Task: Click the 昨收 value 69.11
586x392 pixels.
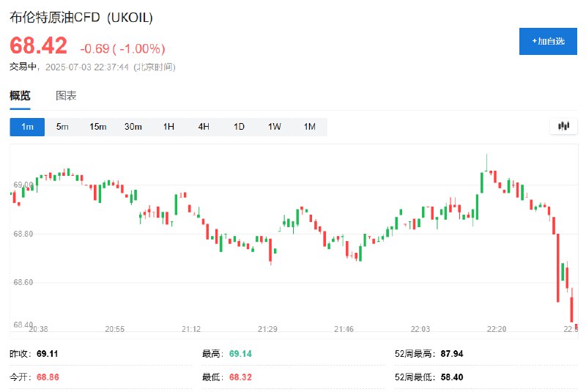Action: coord(48,354)
